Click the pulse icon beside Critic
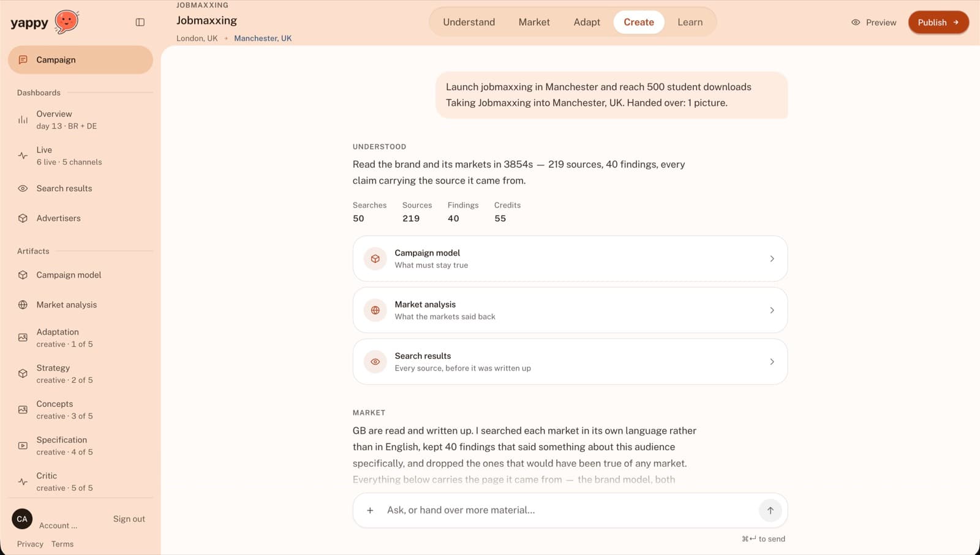Viewport: 980px width, 555px height. [23, 481]
